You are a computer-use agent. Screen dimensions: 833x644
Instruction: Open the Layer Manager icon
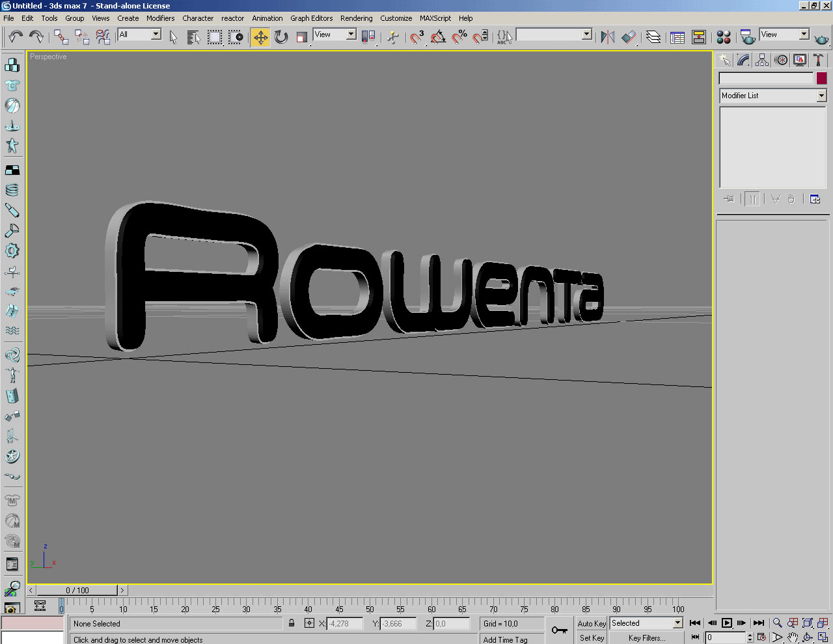point(653,37)
